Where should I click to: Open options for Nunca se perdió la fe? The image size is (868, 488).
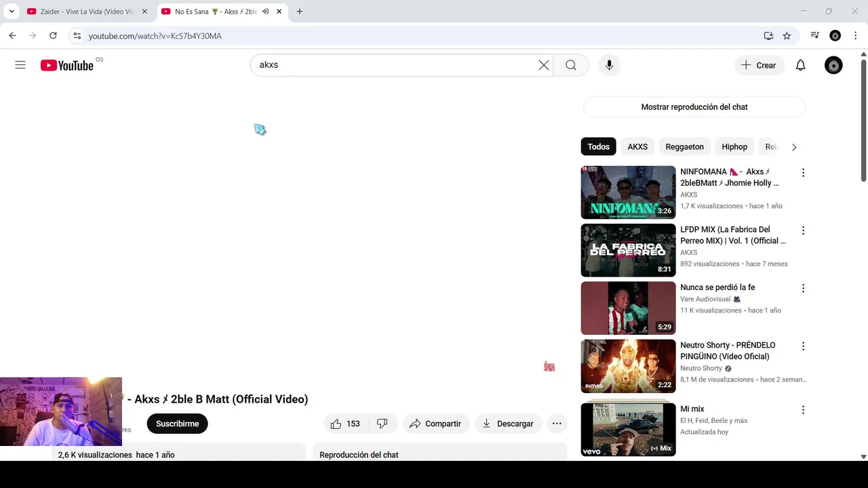pos(803,288)
